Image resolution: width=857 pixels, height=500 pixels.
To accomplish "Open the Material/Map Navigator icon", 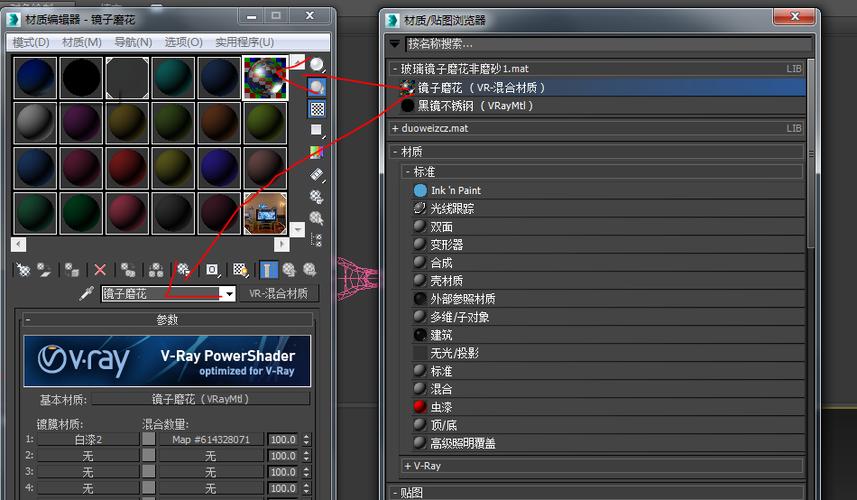I will point(316,239).
